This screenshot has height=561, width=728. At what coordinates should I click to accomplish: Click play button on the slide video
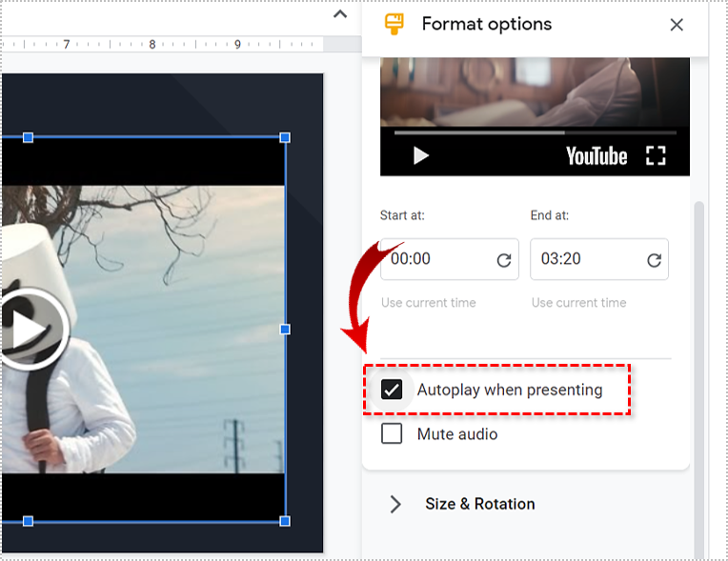pyautogui.click(x=30, y=330)
